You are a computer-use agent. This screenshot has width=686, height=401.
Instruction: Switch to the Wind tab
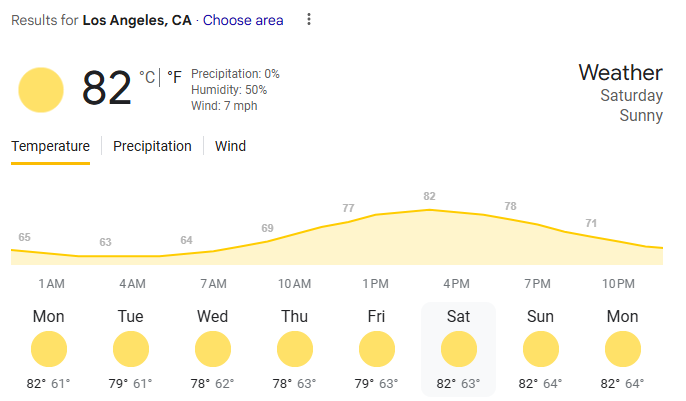[230, 146]
